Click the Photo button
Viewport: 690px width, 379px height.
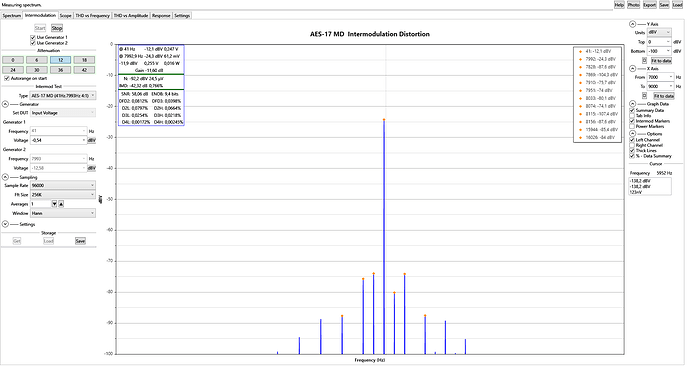point(633,5)
